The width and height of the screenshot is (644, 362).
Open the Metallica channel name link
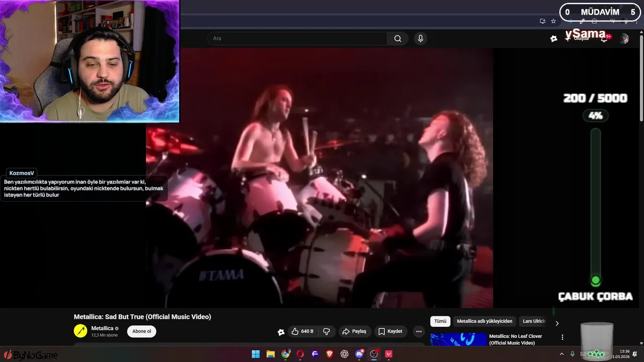pos(102,328)
